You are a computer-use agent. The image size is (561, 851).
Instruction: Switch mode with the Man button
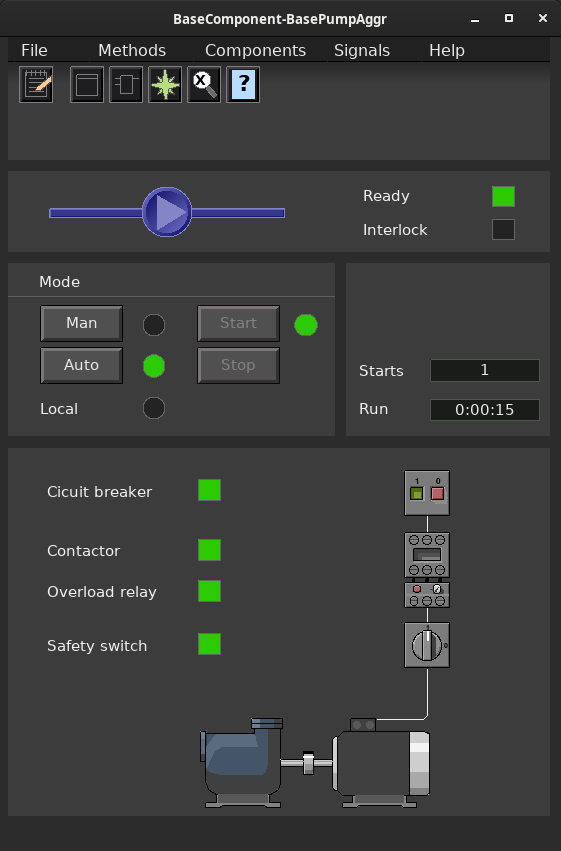click(81, 323)
